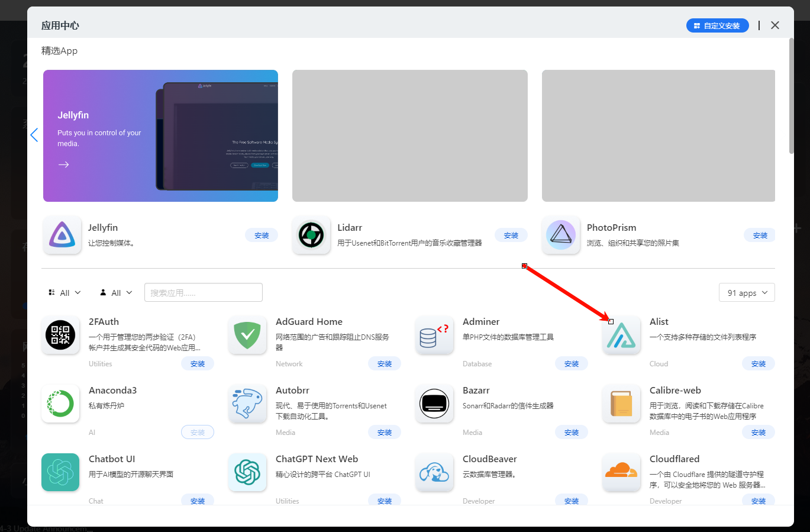Click the Bazarr app title
This screenshot has height=532, width=810.
point(476,391)
